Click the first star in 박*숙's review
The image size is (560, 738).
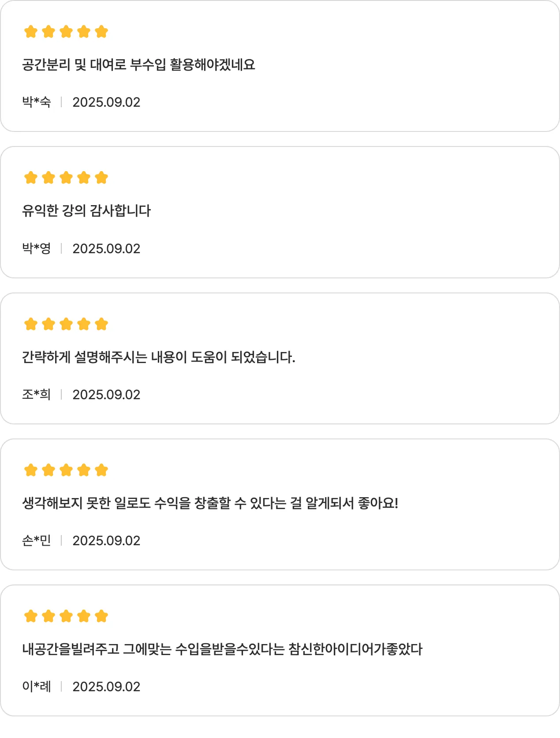(31, 32)
